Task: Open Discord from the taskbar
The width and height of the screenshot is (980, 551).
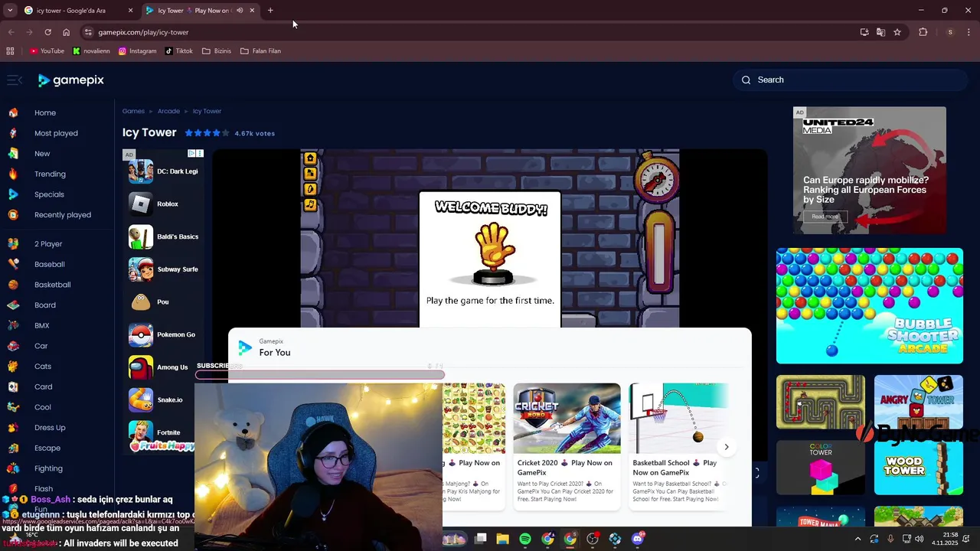Action: pos(638,540)
